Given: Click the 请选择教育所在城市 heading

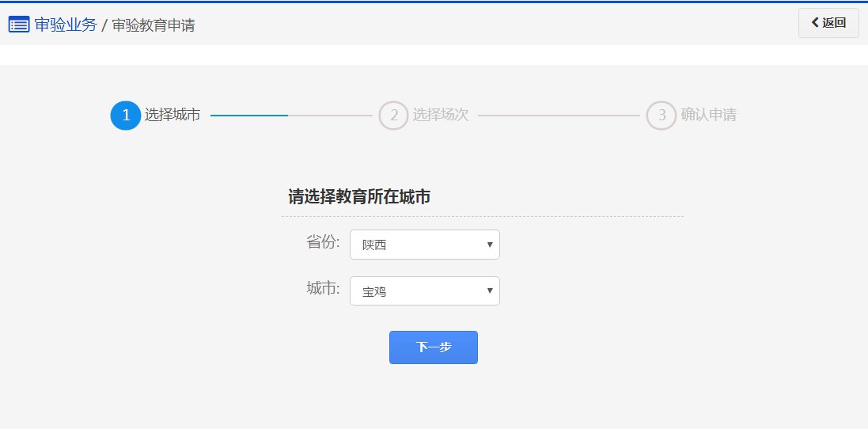Looking at the screenshot, I should 359,197.
